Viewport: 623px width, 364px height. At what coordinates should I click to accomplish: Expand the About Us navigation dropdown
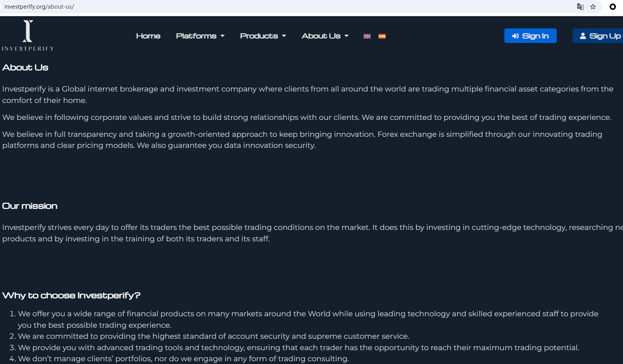pyautogui.click(x=325, y=36)
